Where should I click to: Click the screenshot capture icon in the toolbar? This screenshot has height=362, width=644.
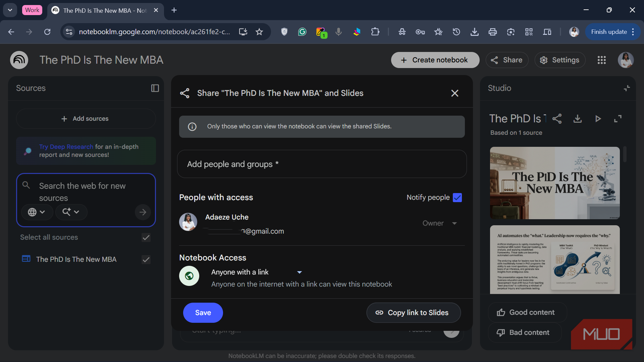pos(511,32)
